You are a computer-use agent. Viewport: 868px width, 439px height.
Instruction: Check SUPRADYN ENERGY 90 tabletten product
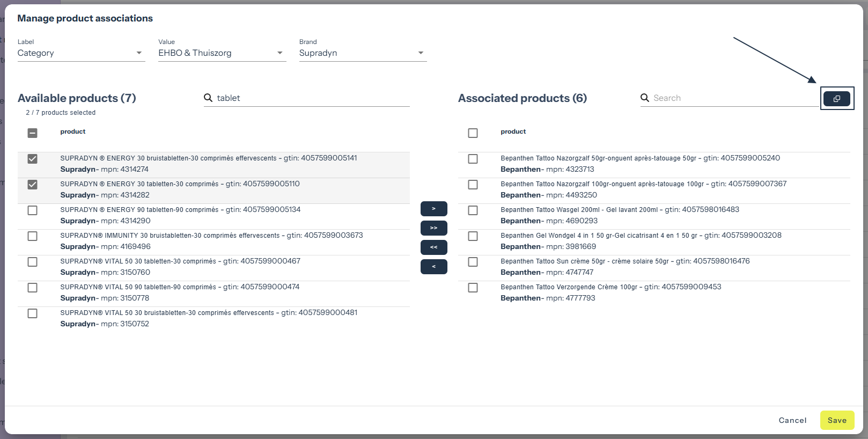(x=33, y=210)
